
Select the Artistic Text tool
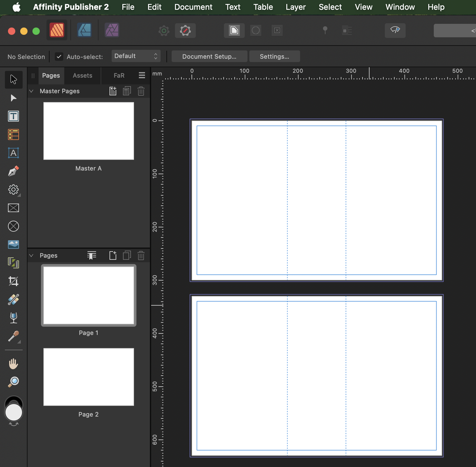click(x=13, y=153)
